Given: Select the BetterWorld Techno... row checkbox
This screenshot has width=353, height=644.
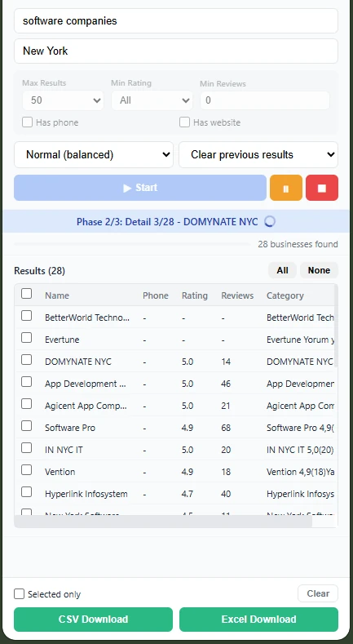Looking at the screenshot, I should point(26,315).
